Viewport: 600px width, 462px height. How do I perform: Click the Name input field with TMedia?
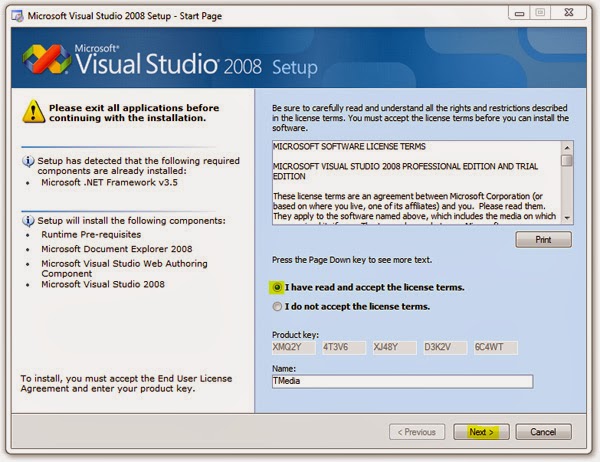(x=403, y=381)
